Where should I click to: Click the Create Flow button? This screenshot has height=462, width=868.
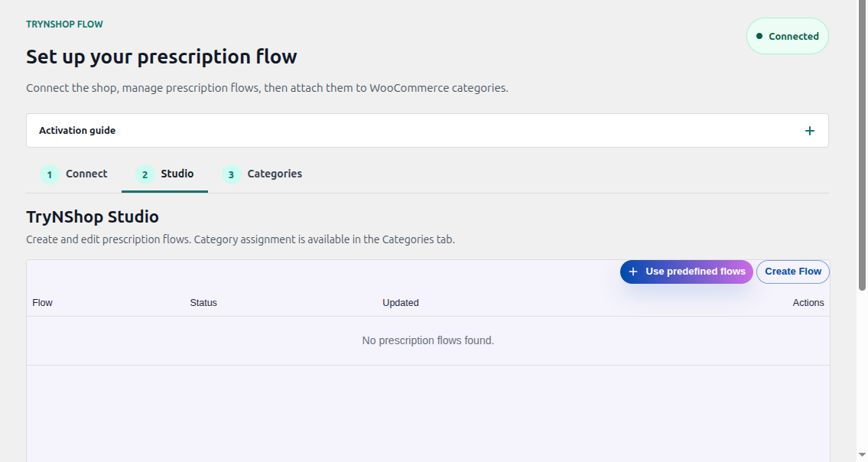point(793,272)
